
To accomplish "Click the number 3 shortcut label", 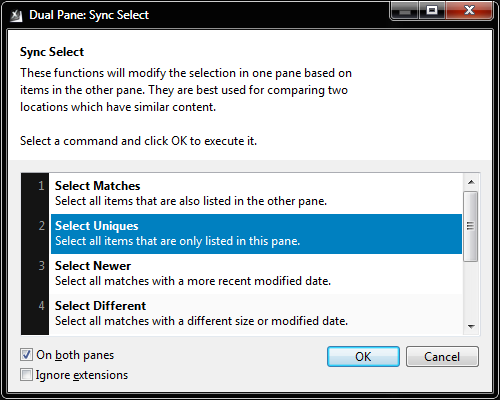I will click(x=41, y=266).
